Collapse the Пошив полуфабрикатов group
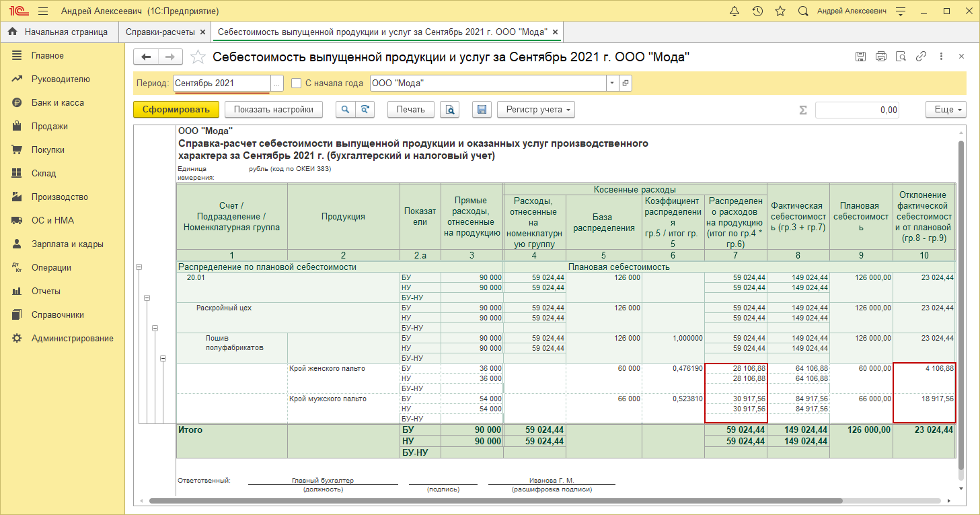Screen dimensions: 980x515 click(163, 358)
